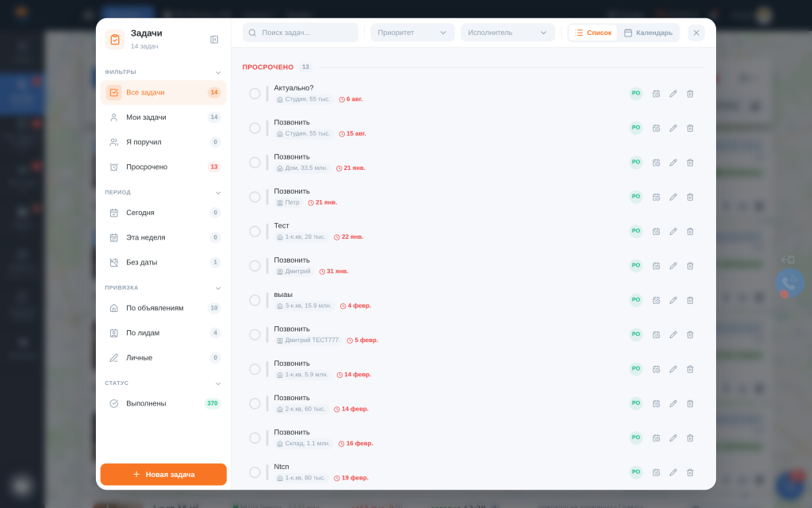Close the tasks dialog
The image size is (812, 508).
[x=696, y=33]
